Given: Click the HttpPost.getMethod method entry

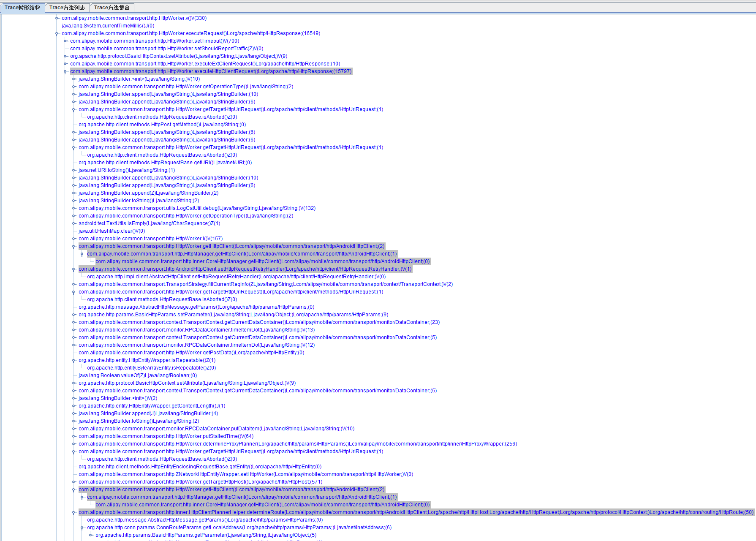Looking at the screenshot, I should (162, 125).
